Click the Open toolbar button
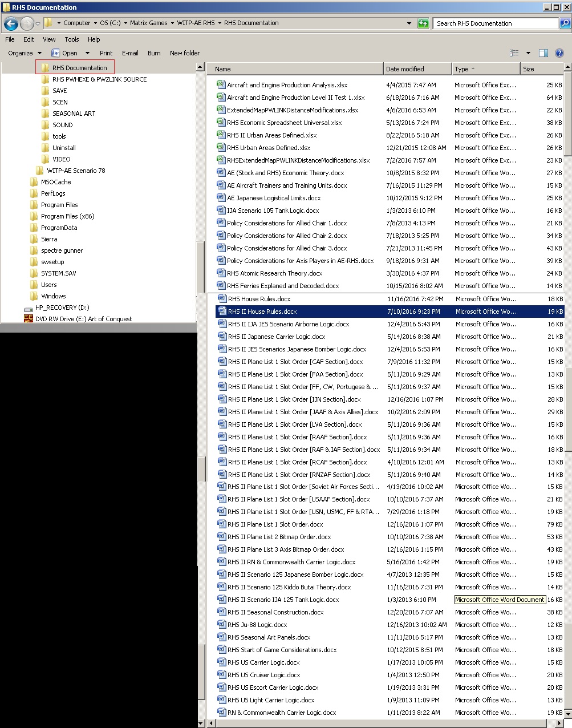Screen dimensions: 572x728 click(x=66, y=53)
